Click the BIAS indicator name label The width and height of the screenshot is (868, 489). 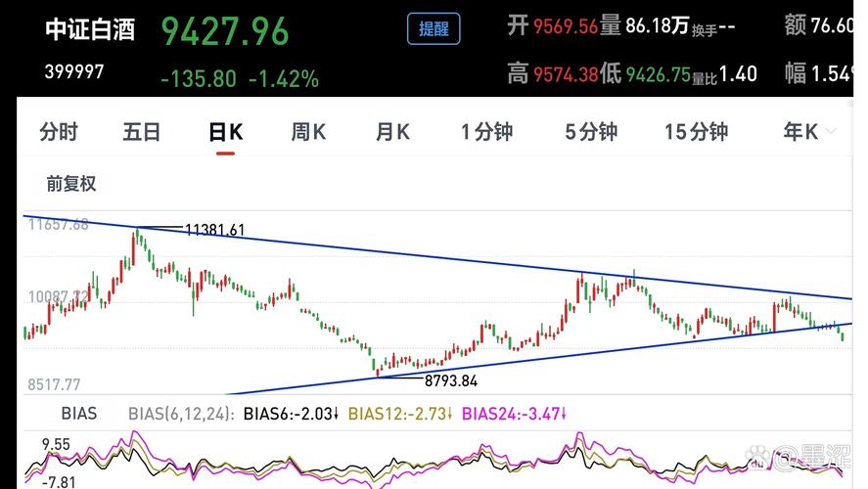(79, 414)
